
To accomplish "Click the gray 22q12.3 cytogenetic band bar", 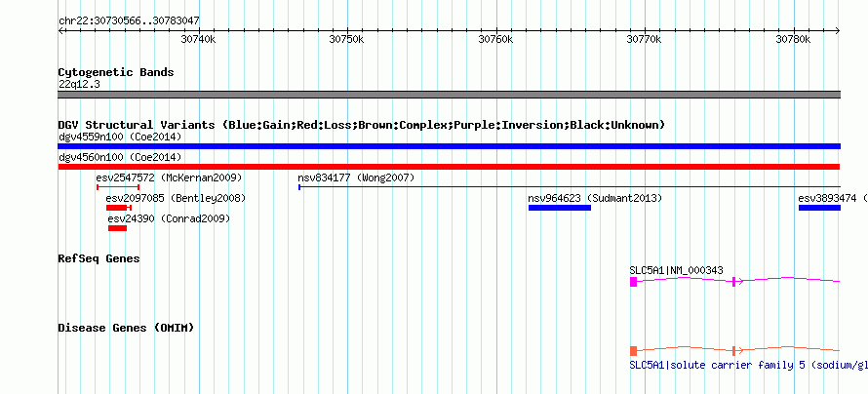I will click(x=449, y=95).
